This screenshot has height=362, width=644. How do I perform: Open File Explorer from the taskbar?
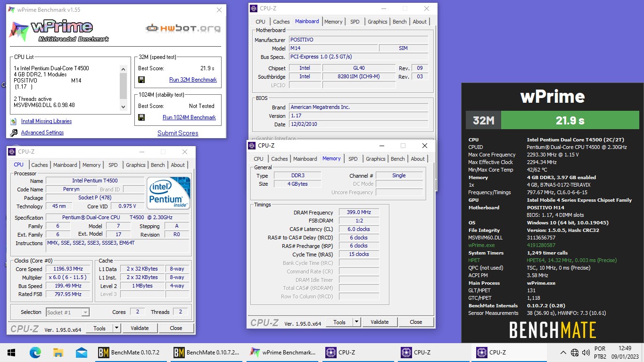click(58, 352)
